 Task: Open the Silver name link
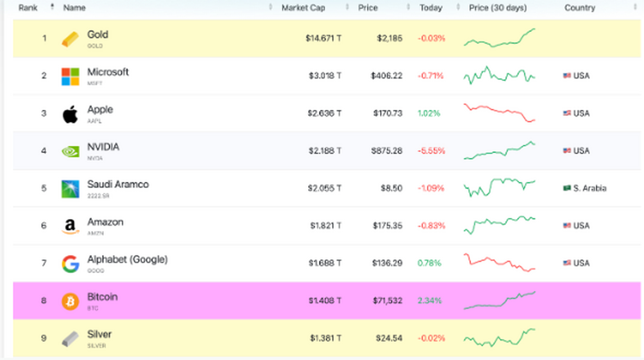99,334
